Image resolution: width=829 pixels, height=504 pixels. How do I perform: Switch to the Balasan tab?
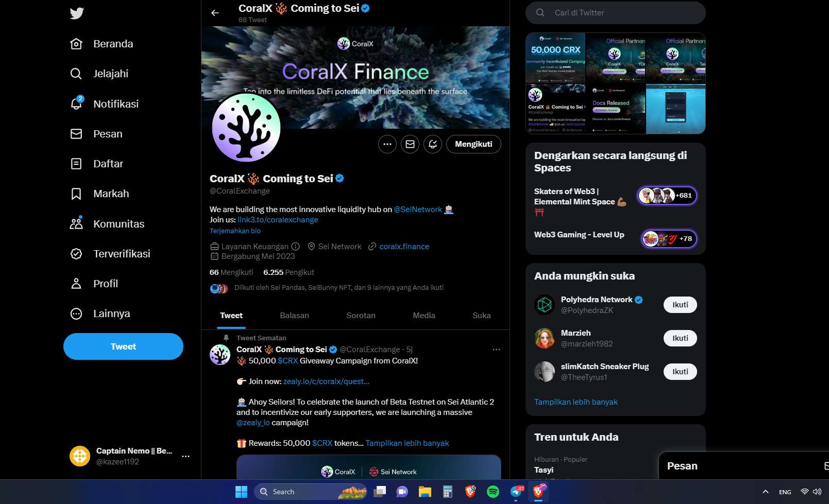[x=294, y=316]
